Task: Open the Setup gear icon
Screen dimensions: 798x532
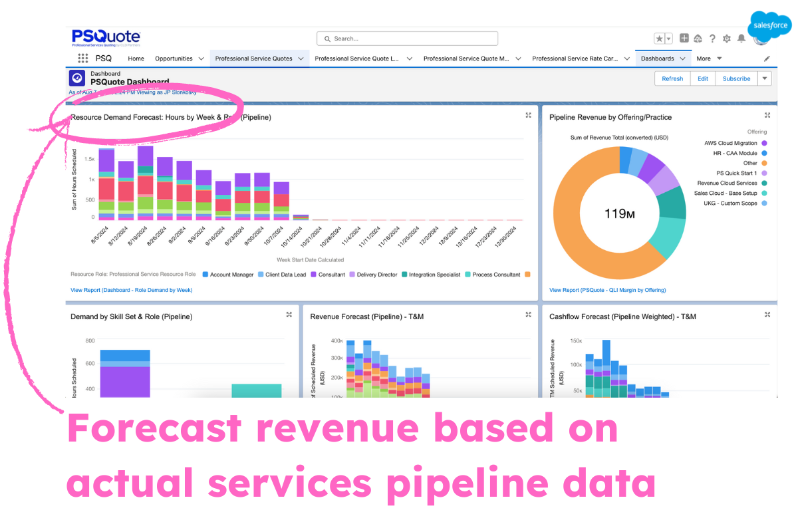Action: coord(726,39)
